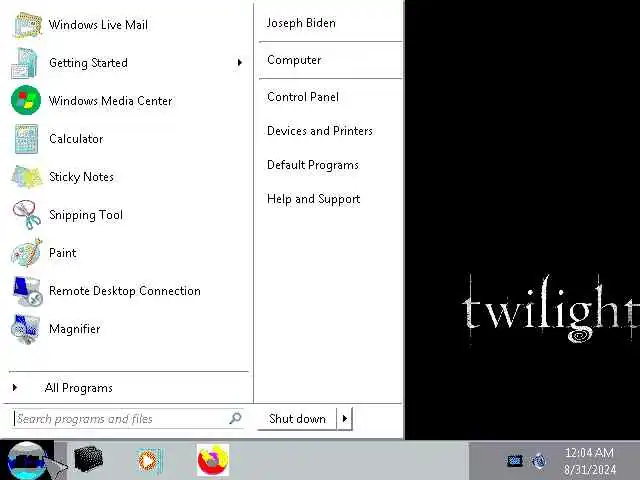Open the Calculator icon

click(x=27, y=139)
